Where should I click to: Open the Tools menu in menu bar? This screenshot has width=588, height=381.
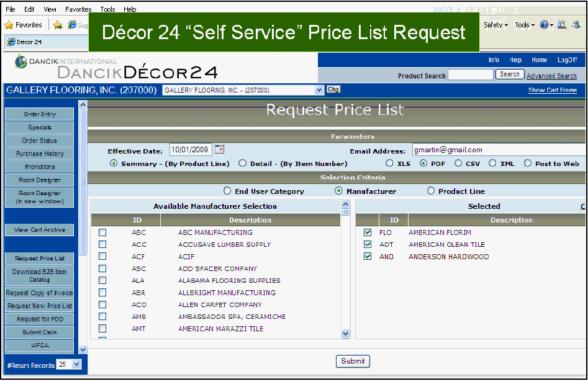click(107, 9)
